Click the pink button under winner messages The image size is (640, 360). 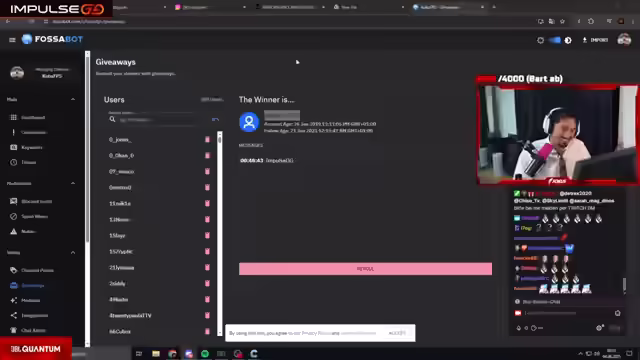point(365,269)
